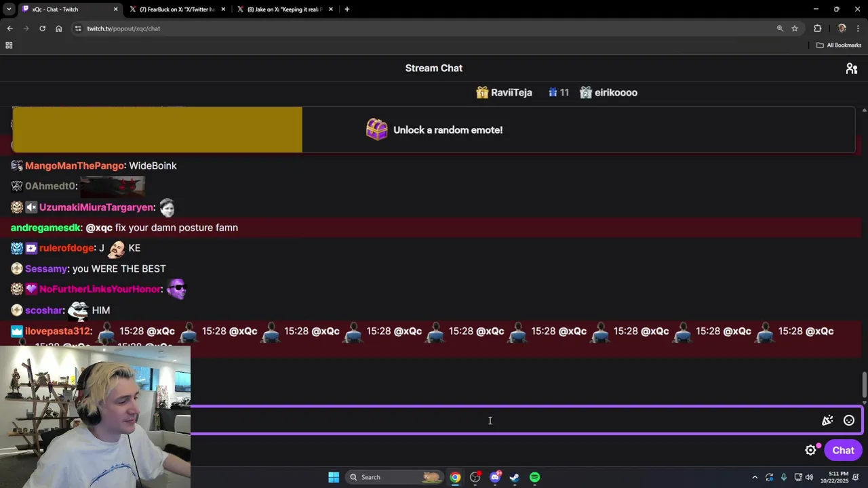Click username NoFurtherLinksYourHonor in chat
The width and height of the screenshot is (868, 488).
tap(100, 289)
